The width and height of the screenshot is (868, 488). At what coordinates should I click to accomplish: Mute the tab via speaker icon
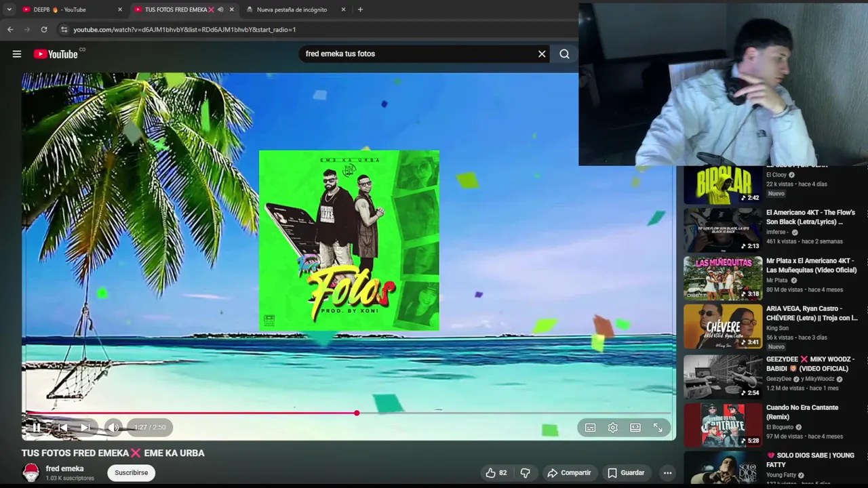[220, 9]
